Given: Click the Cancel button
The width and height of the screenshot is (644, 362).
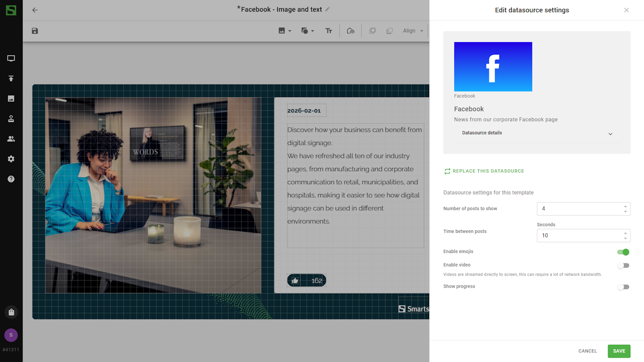Looking at the screenshot, I should click(587, 351).
